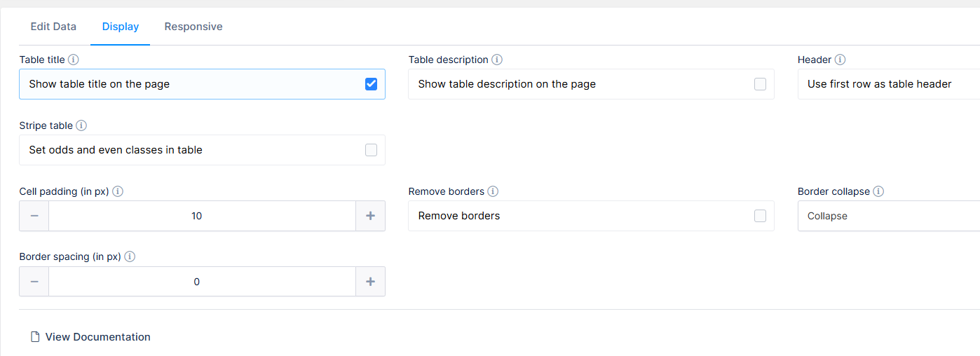Uncheck Show table title on the page

[372, 84]
